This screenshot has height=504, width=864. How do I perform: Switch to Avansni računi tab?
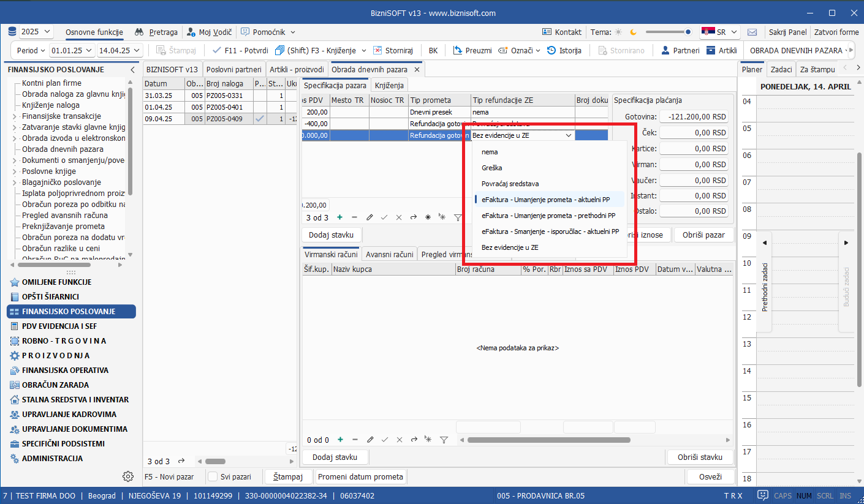coord(390,255)
